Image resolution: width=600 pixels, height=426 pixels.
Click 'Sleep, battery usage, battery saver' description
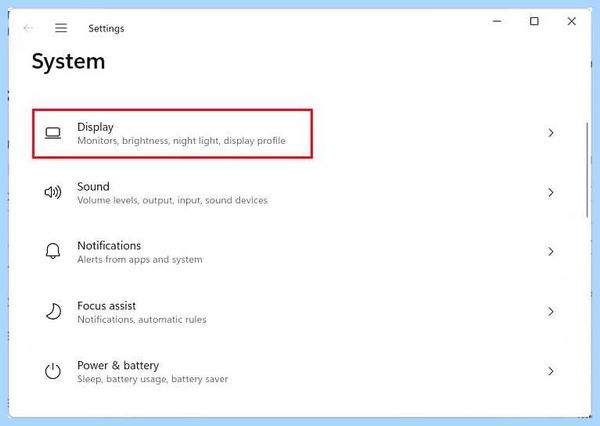point(153,379)
